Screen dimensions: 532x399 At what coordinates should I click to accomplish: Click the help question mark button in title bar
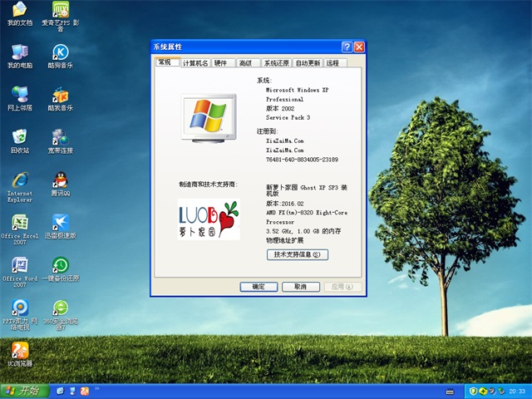(347, 47)
